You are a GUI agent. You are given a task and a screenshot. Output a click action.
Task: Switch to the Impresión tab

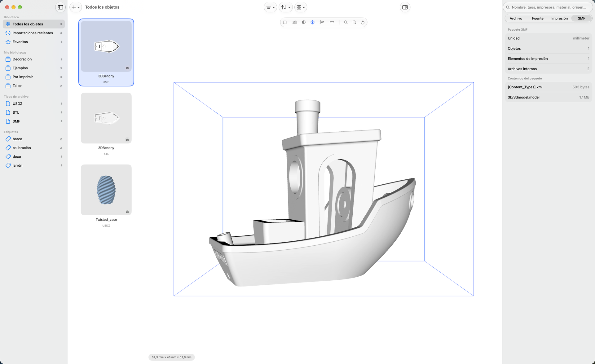[x=559, y=18]
